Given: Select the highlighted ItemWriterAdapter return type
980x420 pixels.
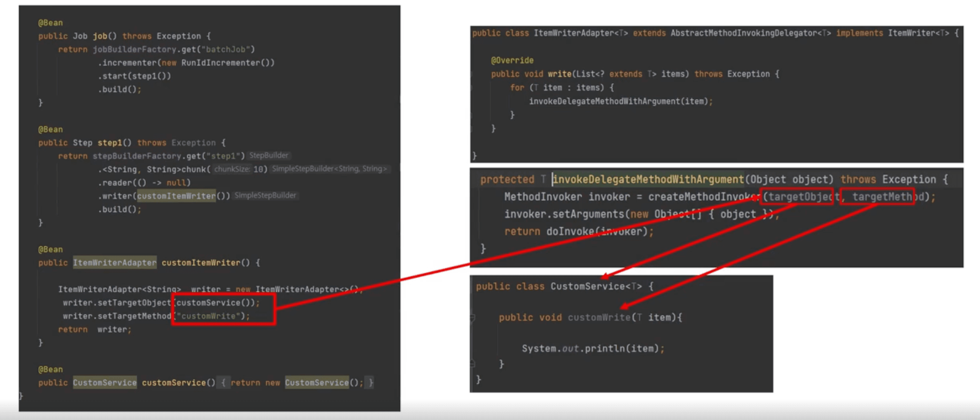Looking at the screenshot, I should tap(114, 262).
